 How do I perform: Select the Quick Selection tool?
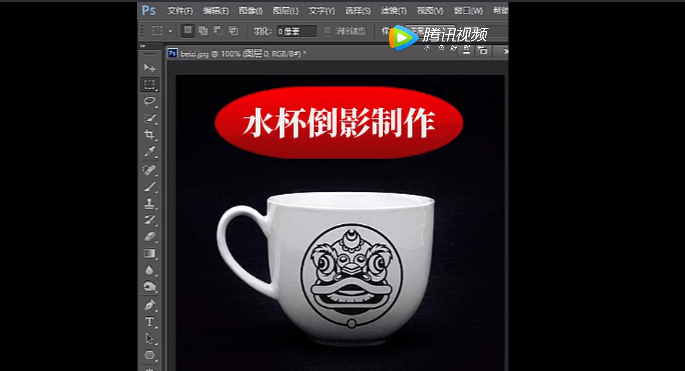pyautogui.click(x=149, y=118)
